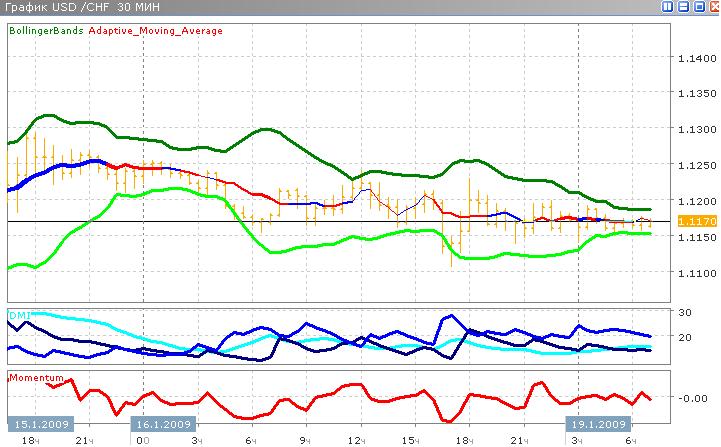Select the DMI indicator label
Image resolution: width=721 pixels, height=447 pixels.
(18, 315)
